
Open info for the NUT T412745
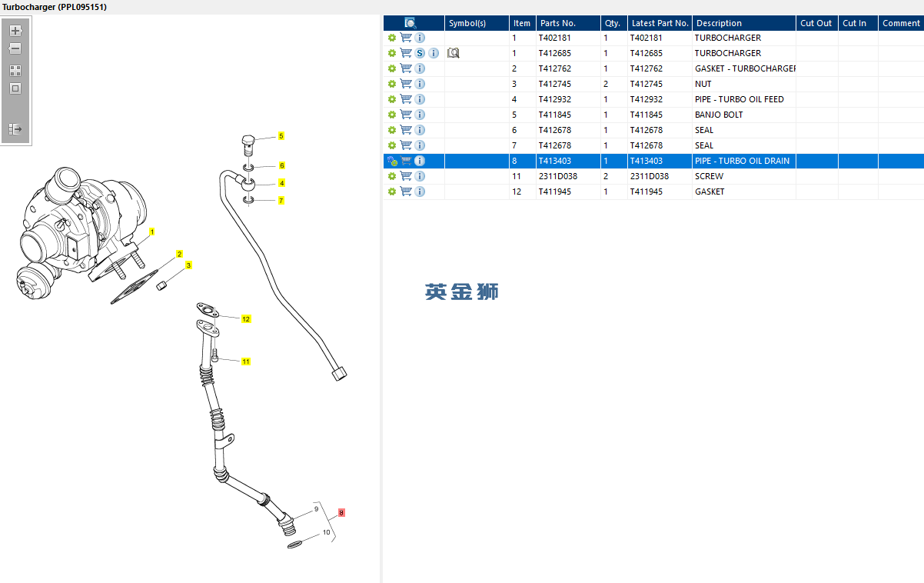point(420,84)
